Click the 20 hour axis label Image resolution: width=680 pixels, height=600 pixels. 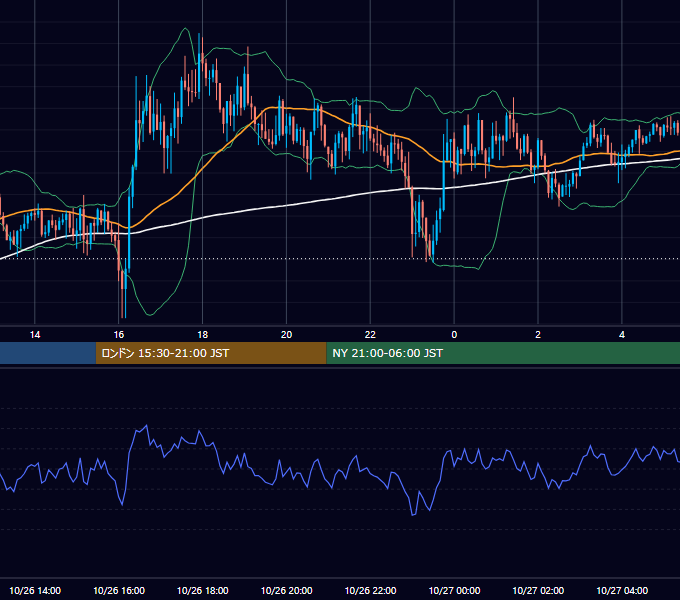(286, 335)
